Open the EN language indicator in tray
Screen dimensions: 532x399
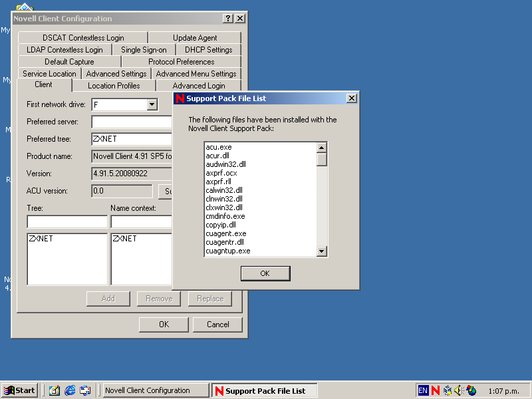(423, 390)
